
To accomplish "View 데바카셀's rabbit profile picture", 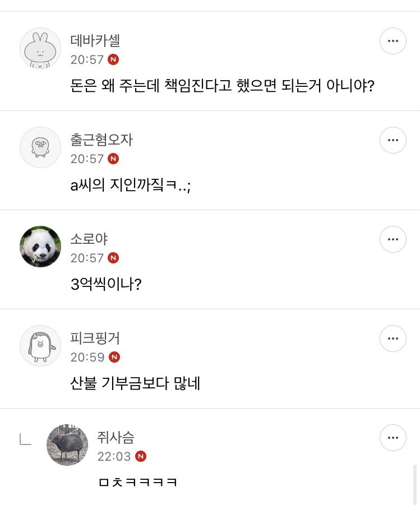I will 40,48.
